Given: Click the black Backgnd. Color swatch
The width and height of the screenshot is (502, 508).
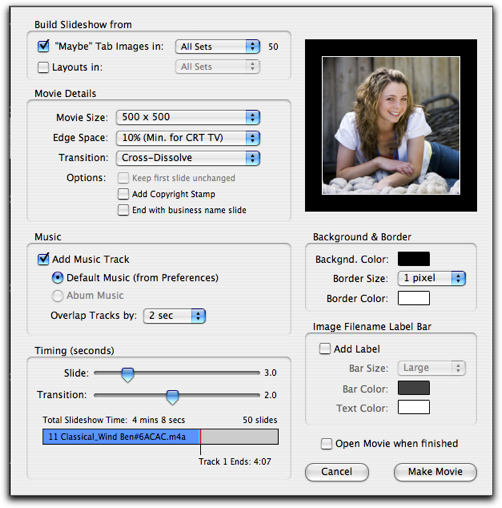Looking at the screenshot, I should [x=414, y=259].
